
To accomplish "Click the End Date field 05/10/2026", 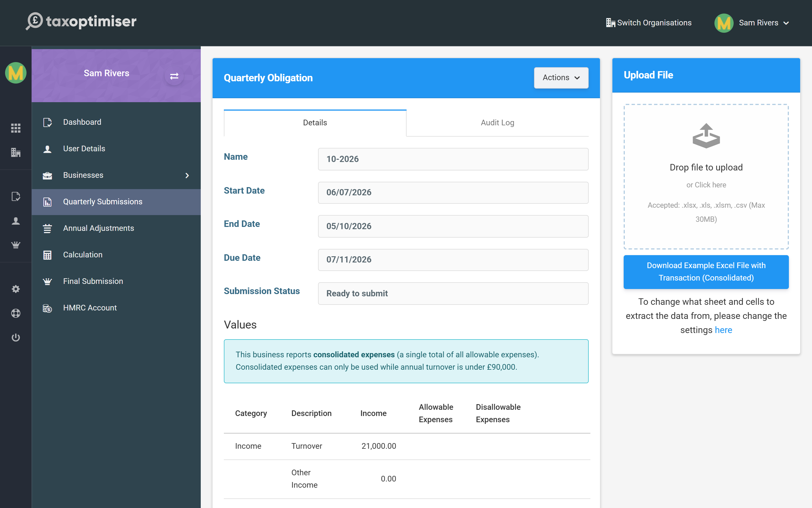I will click(453, 226).
